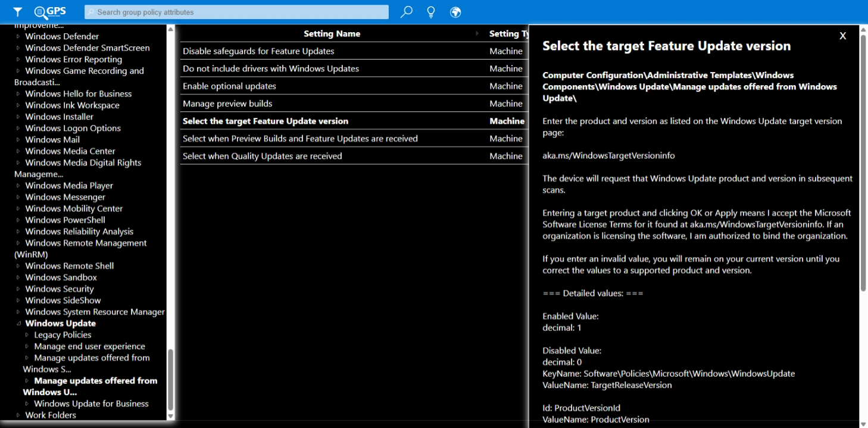868x428 pixels.
Task: Click the globe language icon
Action: click(455, 12)
